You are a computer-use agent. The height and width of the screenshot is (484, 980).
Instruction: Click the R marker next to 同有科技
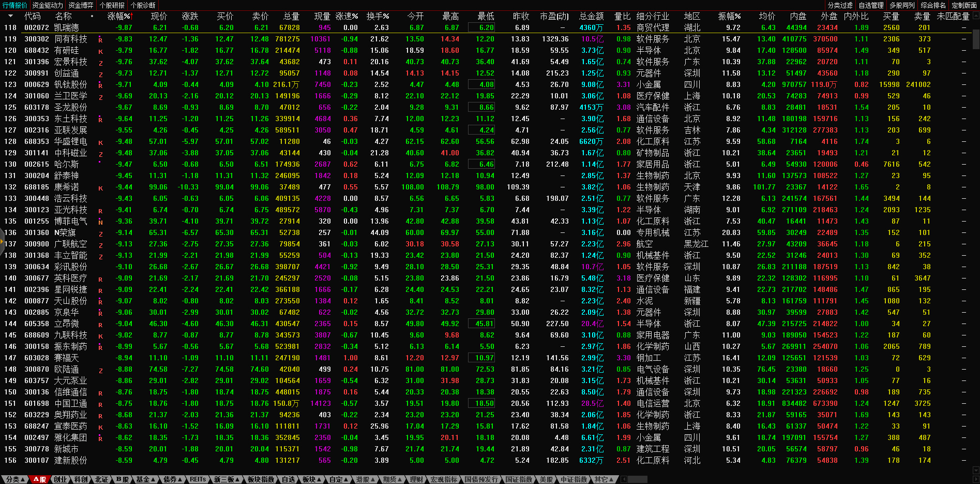point(100,40)
